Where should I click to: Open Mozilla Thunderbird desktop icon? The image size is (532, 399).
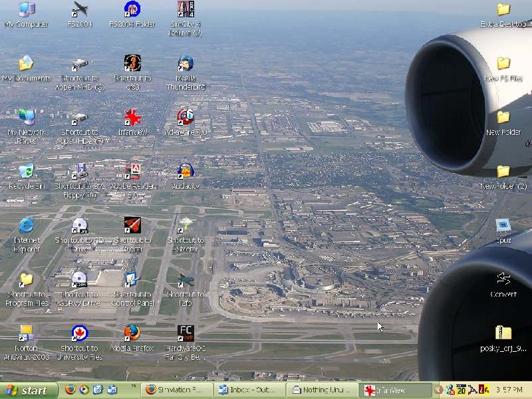[186, 64]
